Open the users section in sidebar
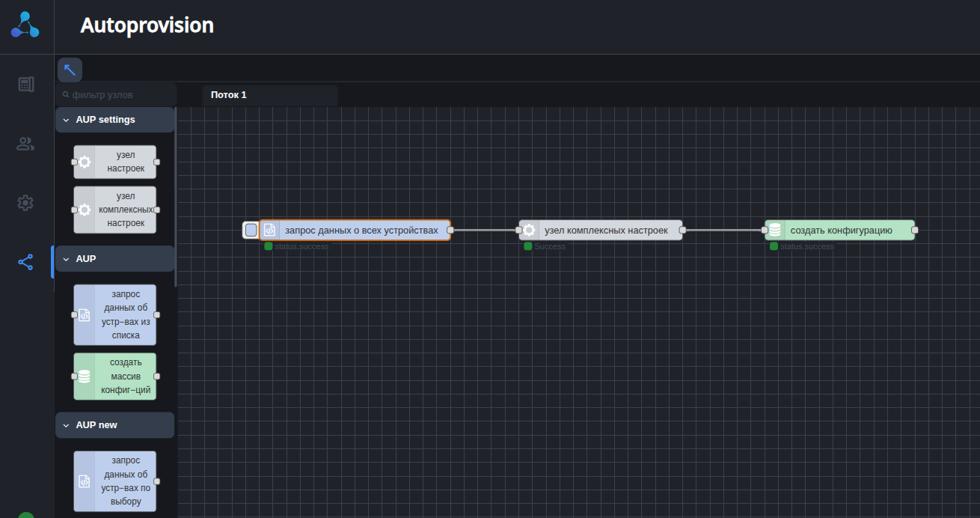The width and height of the screenshot is (980, 518). pos(25,144)
